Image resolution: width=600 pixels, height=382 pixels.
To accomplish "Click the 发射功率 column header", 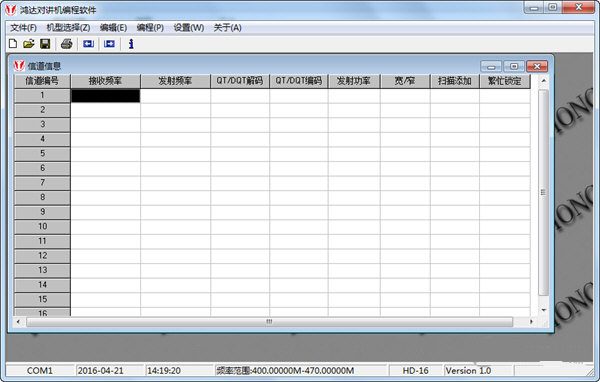I will click(x=354, y=81).
